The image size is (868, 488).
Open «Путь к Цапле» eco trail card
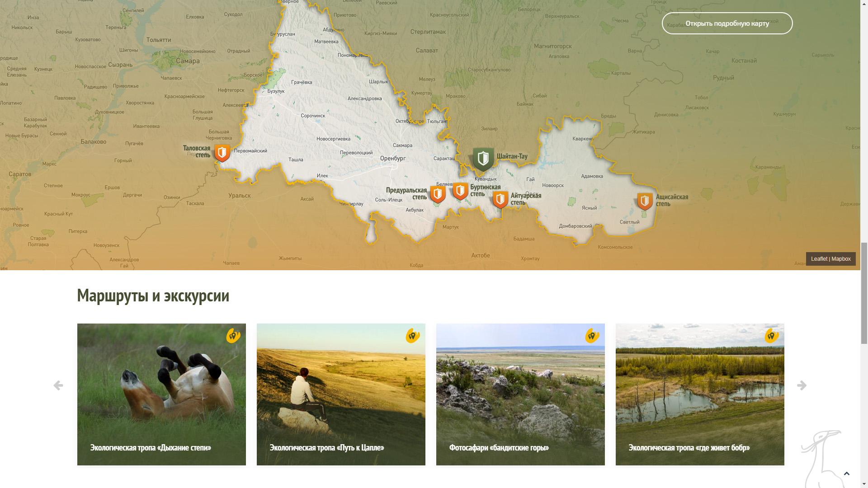[341, 394]
